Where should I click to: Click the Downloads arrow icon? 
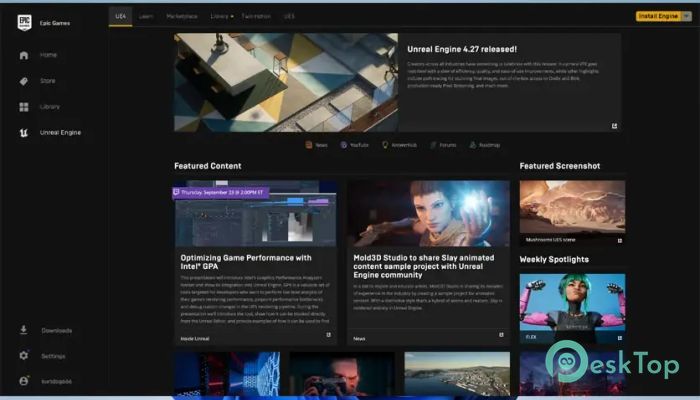click(x=24, y=330)
